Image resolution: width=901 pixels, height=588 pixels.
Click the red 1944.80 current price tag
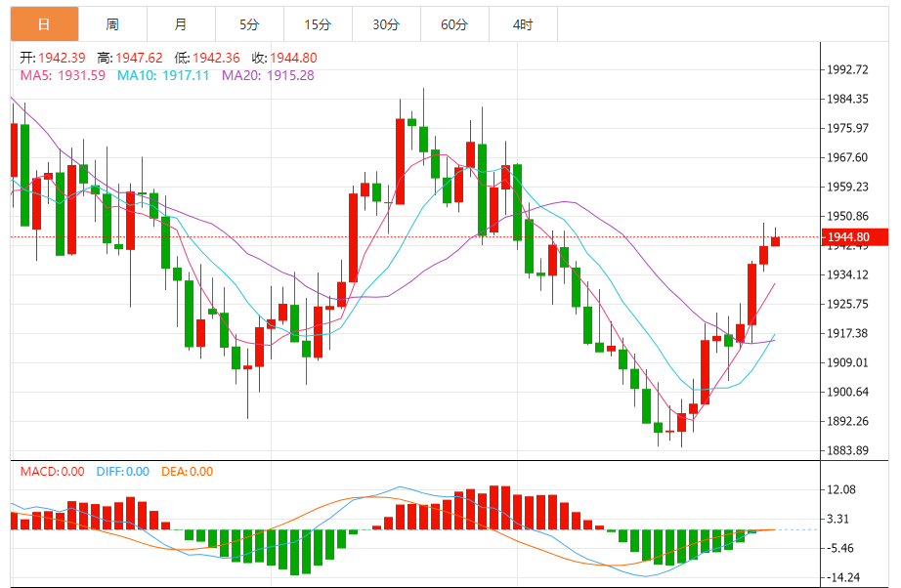855,237
